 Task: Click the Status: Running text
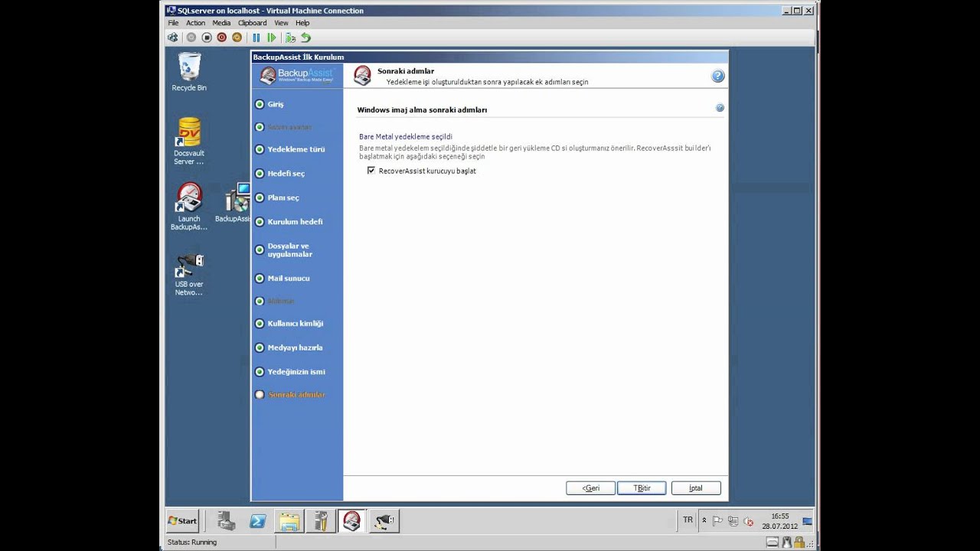coord(192,542)
